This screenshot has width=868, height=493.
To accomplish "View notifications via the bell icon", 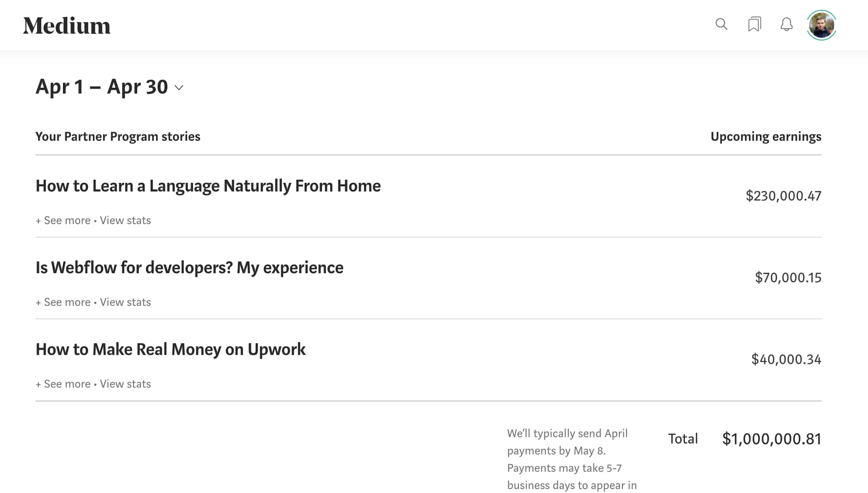I will [786, 25].
